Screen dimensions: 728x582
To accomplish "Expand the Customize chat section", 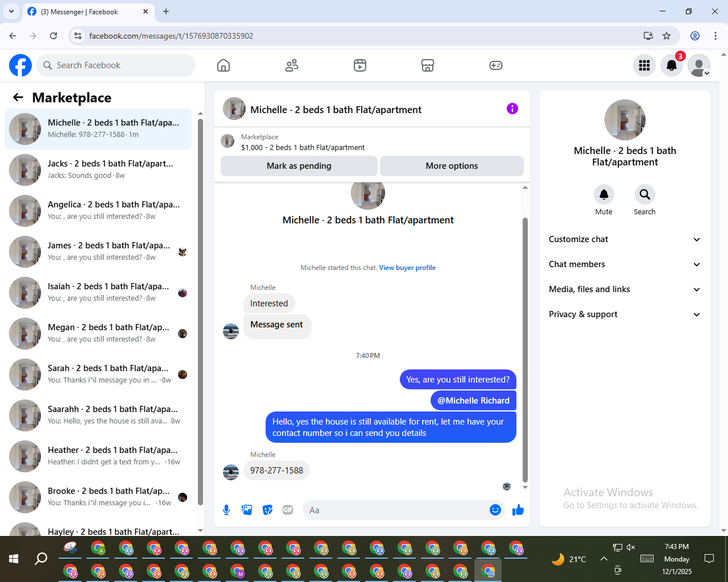I will (624, 239).
